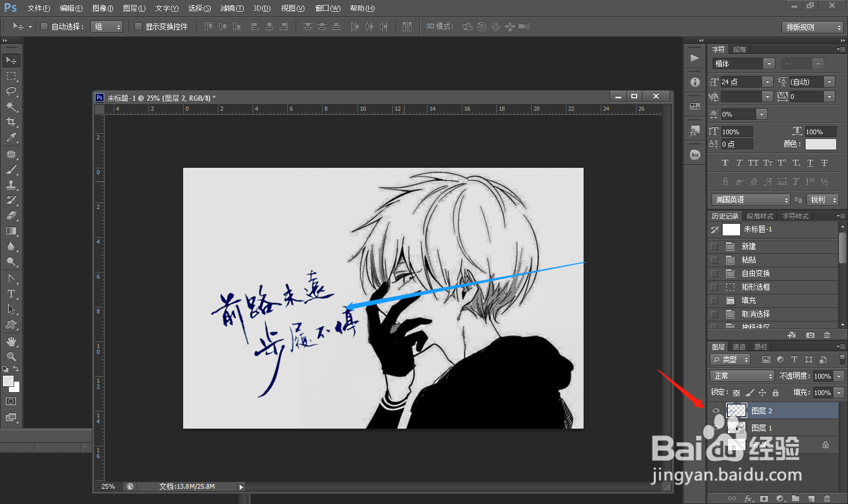Select the Clone Stamp tool
848x504 pixels.
[x=11, y=185]
